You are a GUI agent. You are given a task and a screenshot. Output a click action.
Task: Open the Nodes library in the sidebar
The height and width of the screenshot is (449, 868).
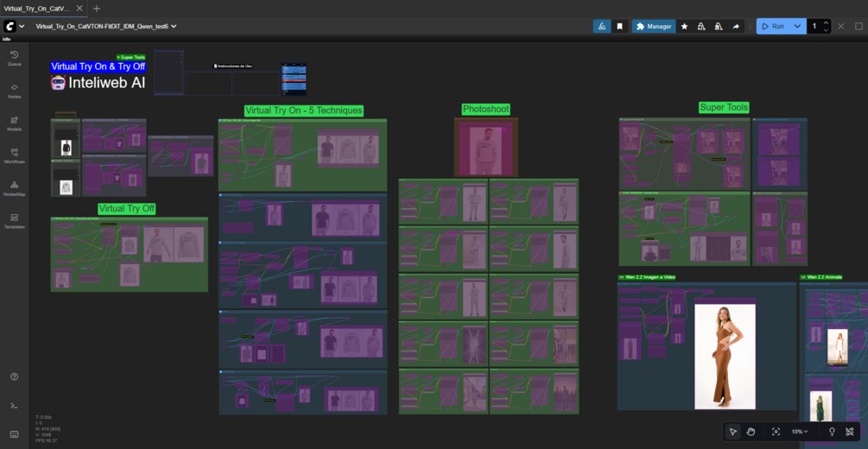click(15, 91)
